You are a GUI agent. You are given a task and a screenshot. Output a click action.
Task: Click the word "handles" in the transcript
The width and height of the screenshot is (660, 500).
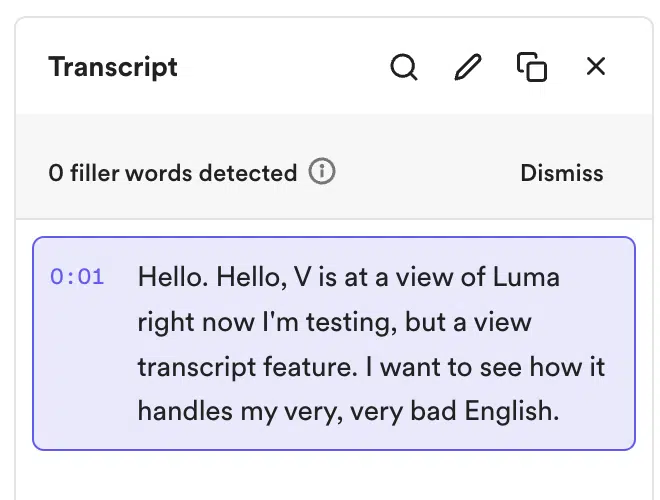[185, 411]
